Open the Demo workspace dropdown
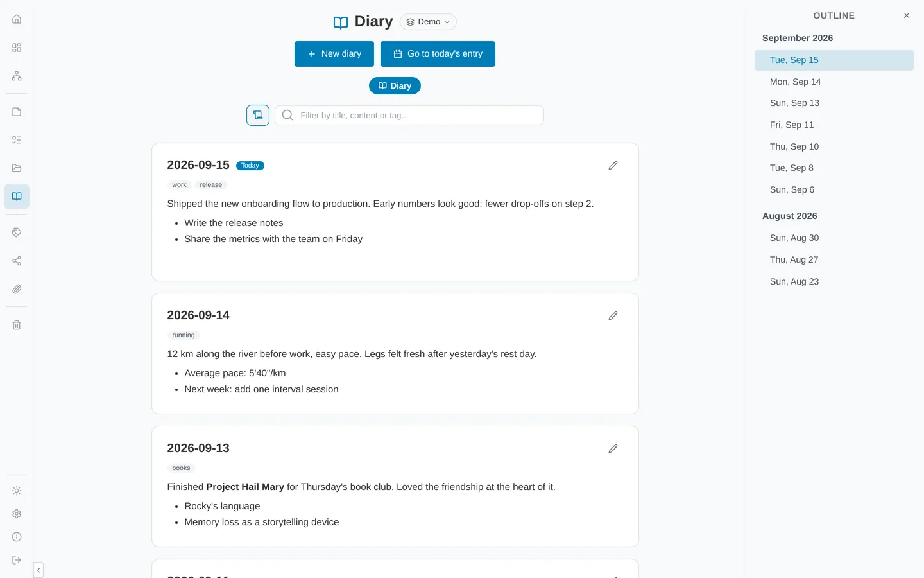924x578 pixels. (x=428, y=22)
